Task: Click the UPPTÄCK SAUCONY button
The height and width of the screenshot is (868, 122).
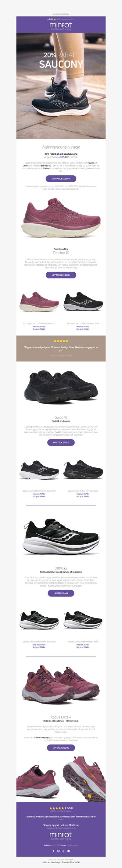Action: (61, 179)
